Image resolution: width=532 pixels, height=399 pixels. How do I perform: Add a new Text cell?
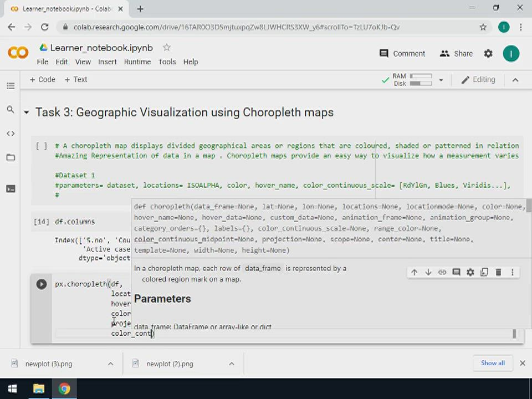coord(76,79)
